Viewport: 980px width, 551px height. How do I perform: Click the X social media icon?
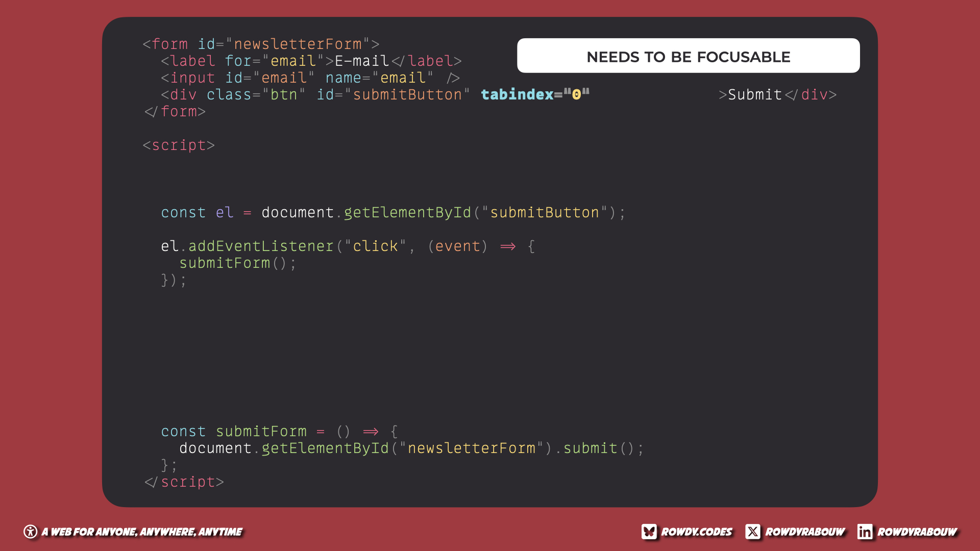pos(753,532)
